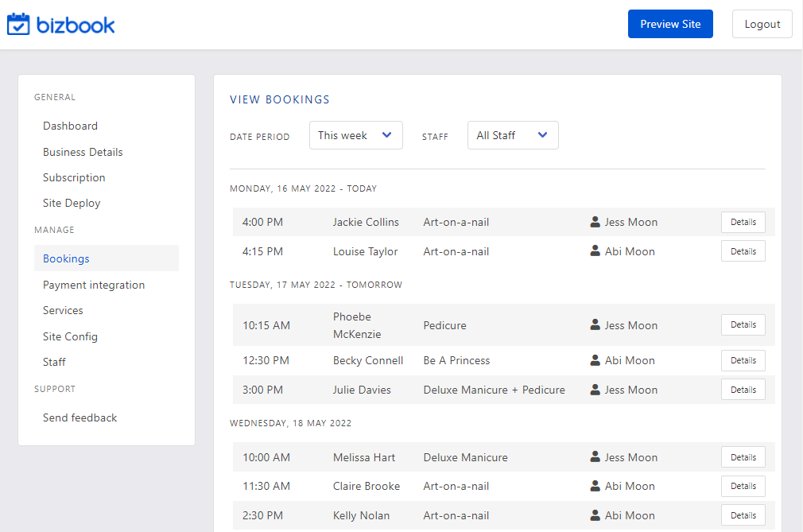Go to the Services page

pyautogui.click(x=63, y=310)
